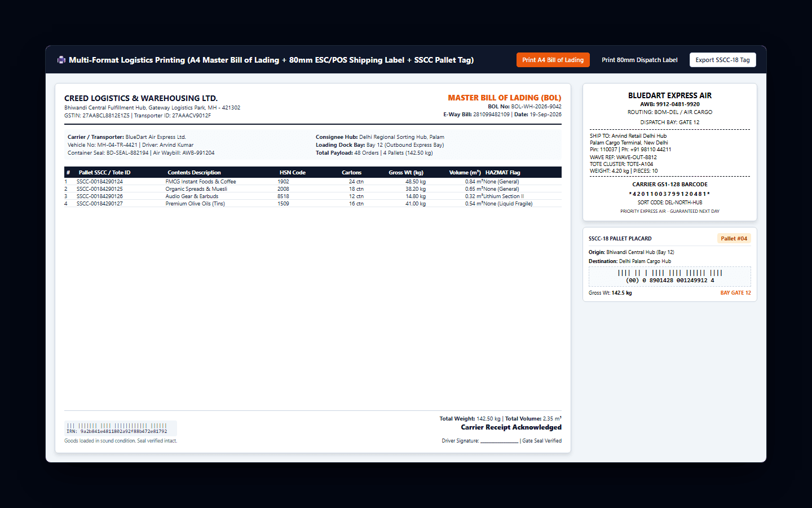Click the 16 ctn cartons value
The height and width of the screenshot is (508, 812).
point(356,204)
